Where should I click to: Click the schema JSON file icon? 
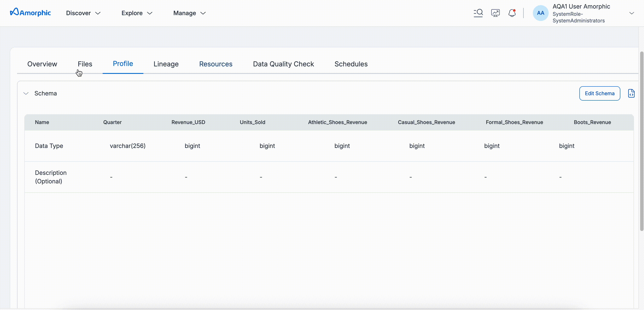point(631,93)
